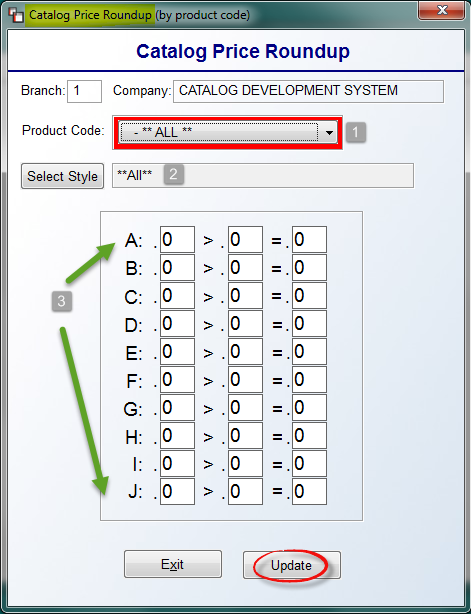
Task: Click row C result field after equals
Action: tap(309, 296)
